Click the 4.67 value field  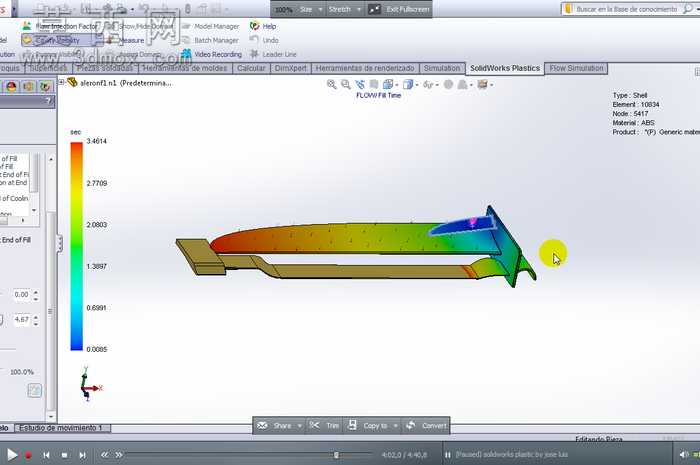coord(21,320)
